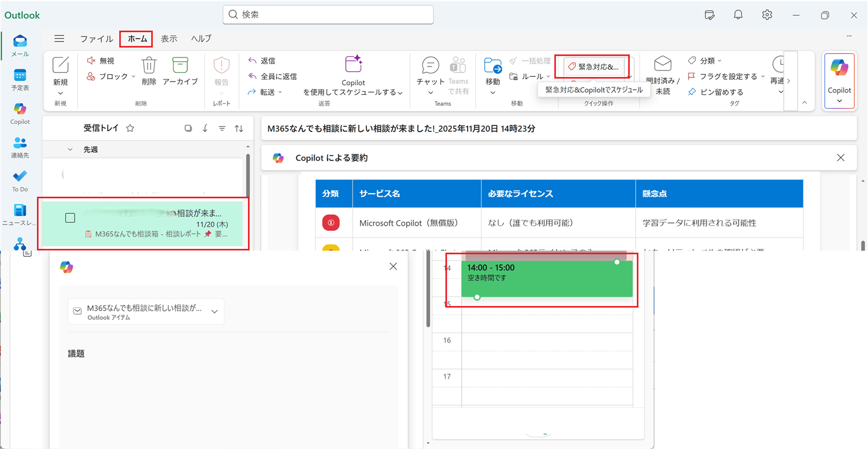Show more ribbon commands with right chevron

tap(789, 80)
